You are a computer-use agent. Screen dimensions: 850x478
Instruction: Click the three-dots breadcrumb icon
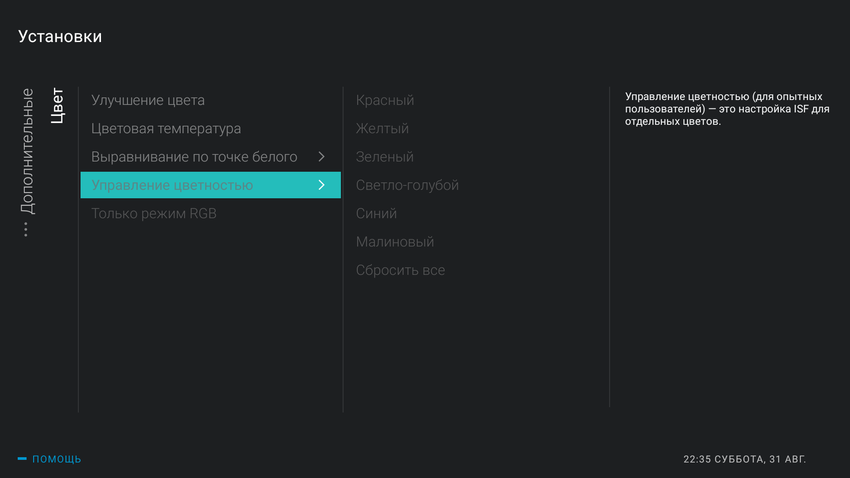click(x=26, y=230)
